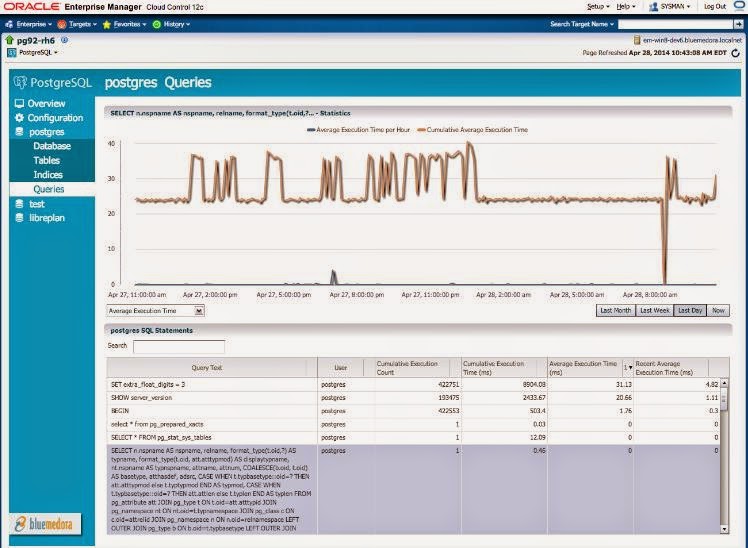Sort by User column header
Screen dimensions: 748x548
(341, 368)
